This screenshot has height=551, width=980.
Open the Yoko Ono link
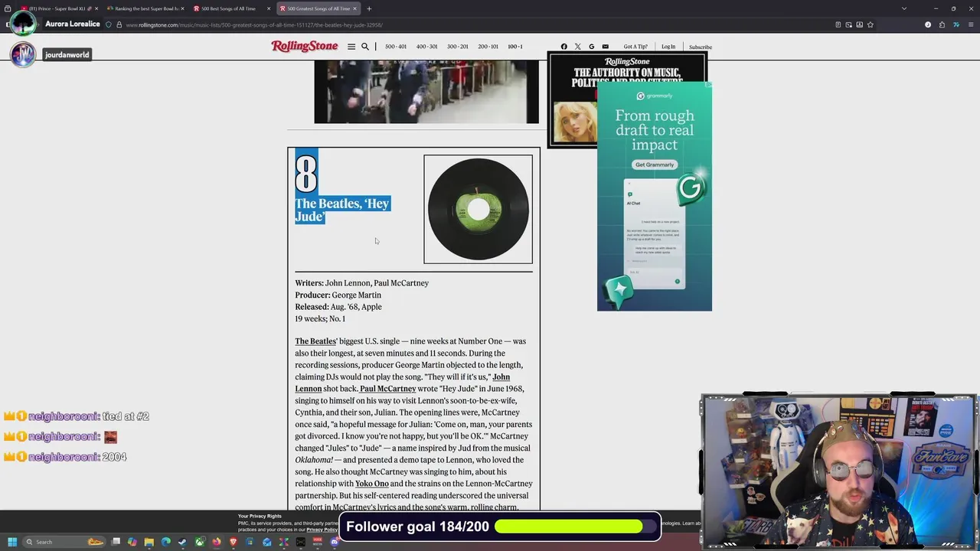[x=371, y=484]
